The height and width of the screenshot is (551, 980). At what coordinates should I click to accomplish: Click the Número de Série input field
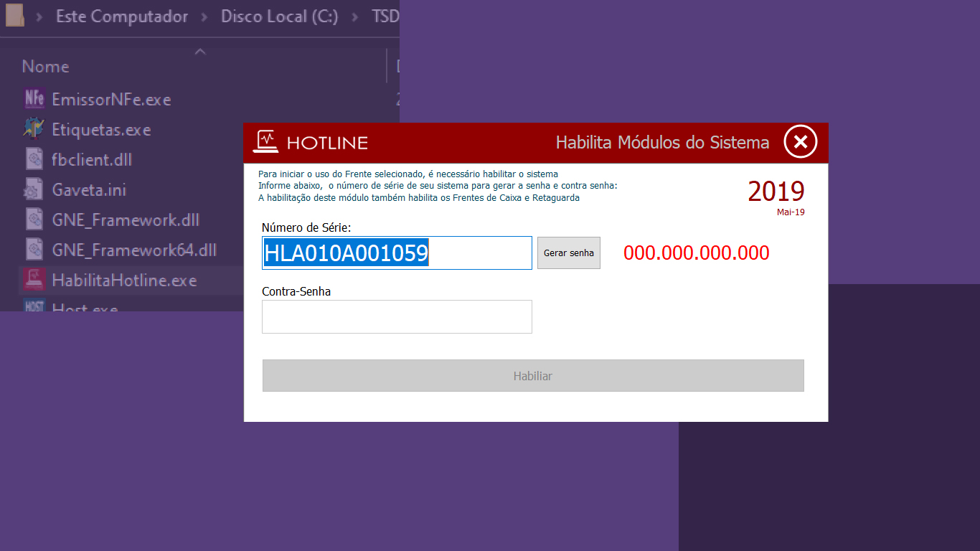coord(397,253)
